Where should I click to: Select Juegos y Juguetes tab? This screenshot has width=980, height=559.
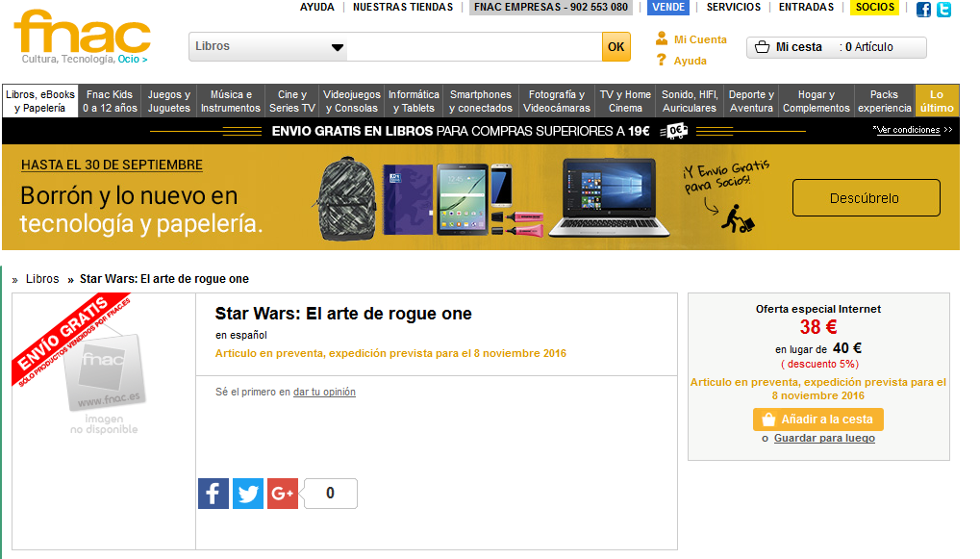click(168, 101)
